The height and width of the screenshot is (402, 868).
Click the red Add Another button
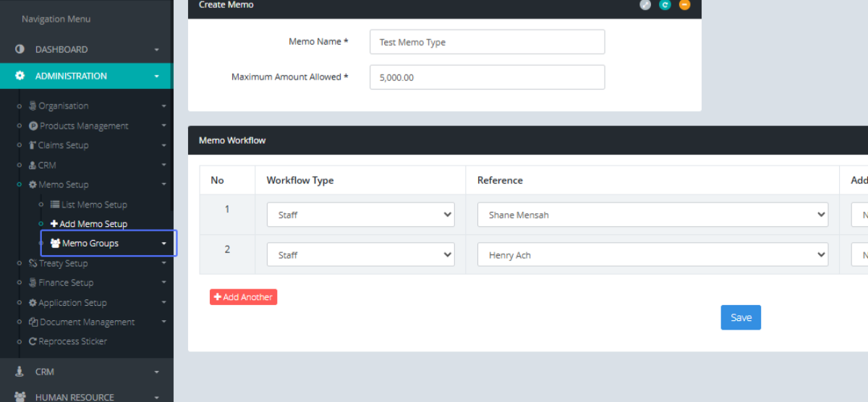point(243,297)
